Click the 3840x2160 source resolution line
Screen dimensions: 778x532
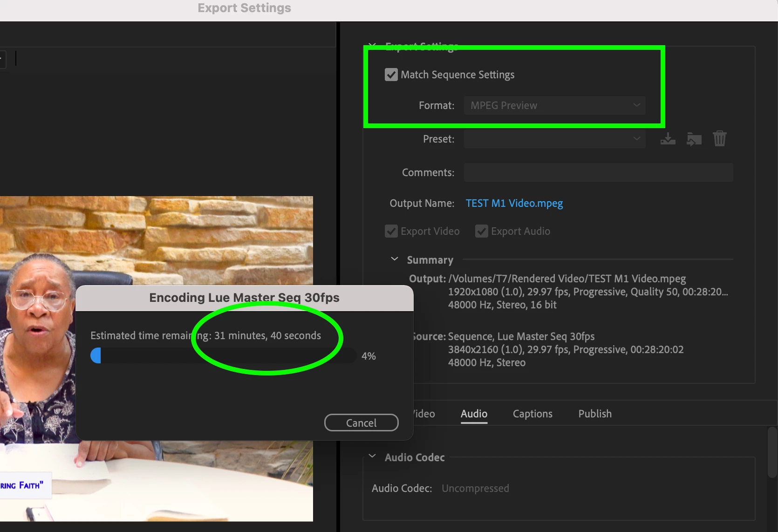click(566, 349)
